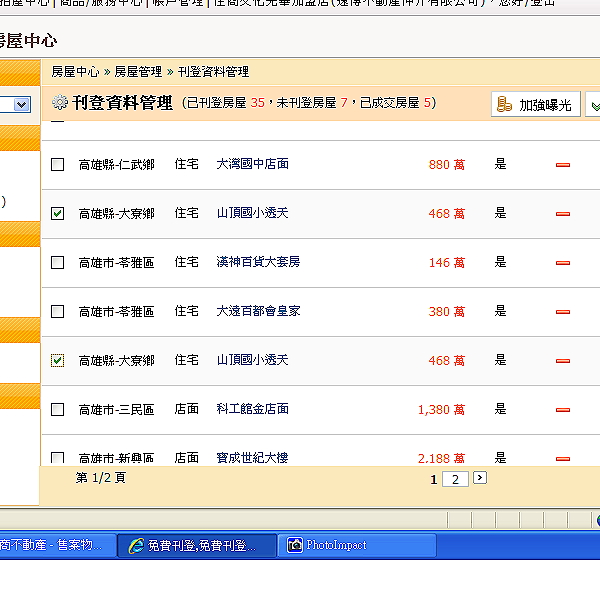Switch to the 免費刊登 IE taskbar window
Image resolution: width=600 pixels, height=600 pixels.
point(197,545)
